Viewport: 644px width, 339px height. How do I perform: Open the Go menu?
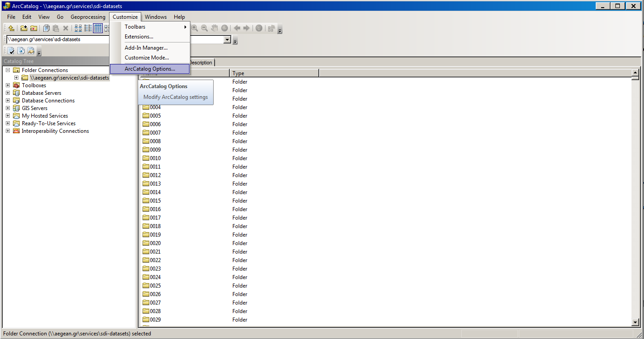[60, 17]
